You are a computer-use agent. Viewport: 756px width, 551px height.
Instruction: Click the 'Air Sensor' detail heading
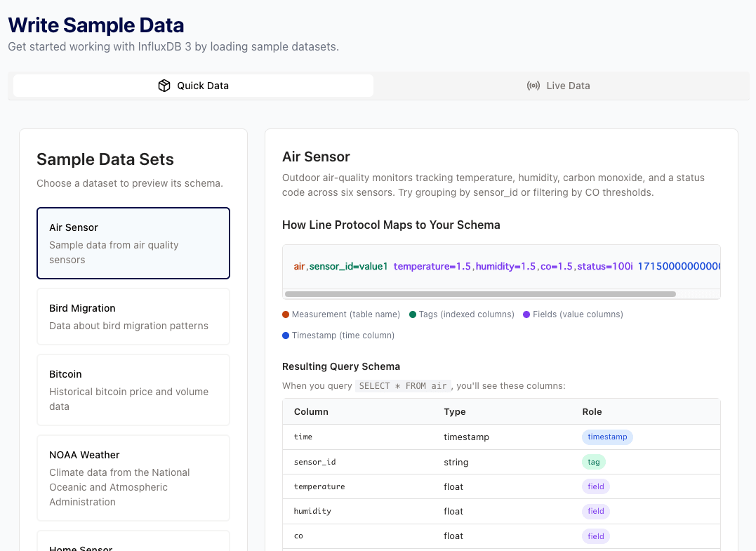(317, 157)
